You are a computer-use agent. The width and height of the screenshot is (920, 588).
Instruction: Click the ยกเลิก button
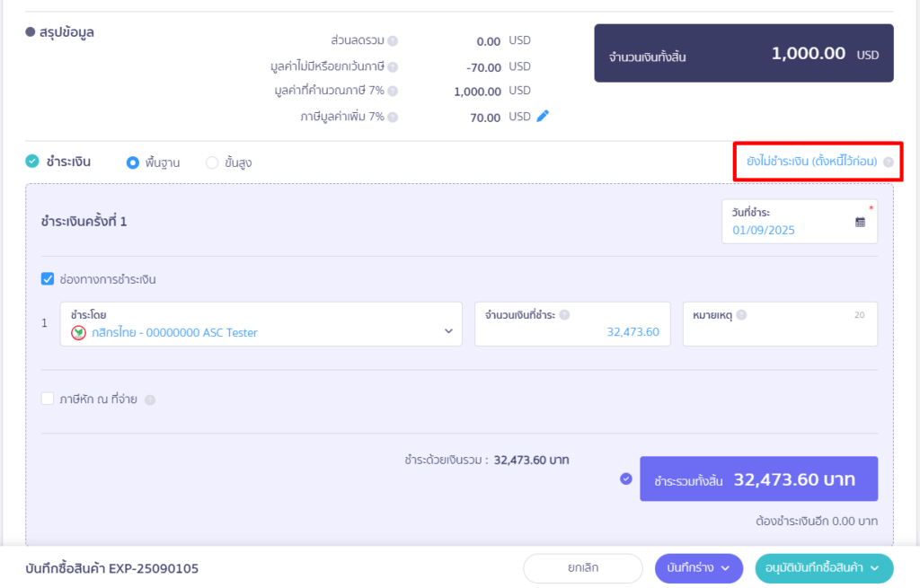tap(583, 567)
